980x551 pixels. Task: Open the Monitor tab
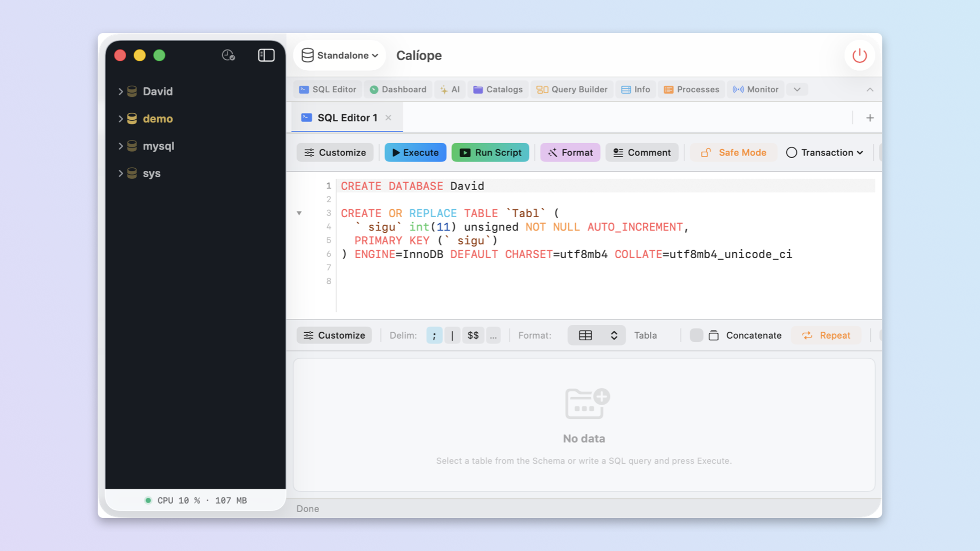[756, 89]
